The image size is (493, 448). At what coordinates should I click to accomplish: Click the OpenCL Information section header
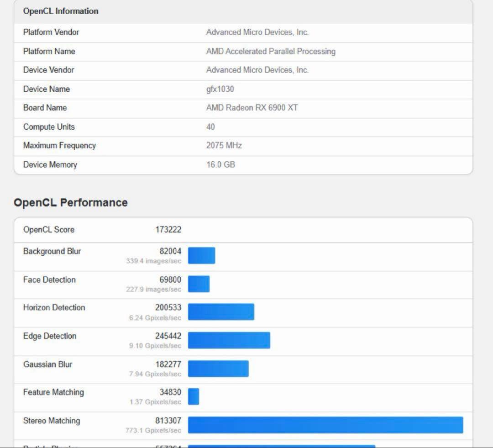coord(61,11)
